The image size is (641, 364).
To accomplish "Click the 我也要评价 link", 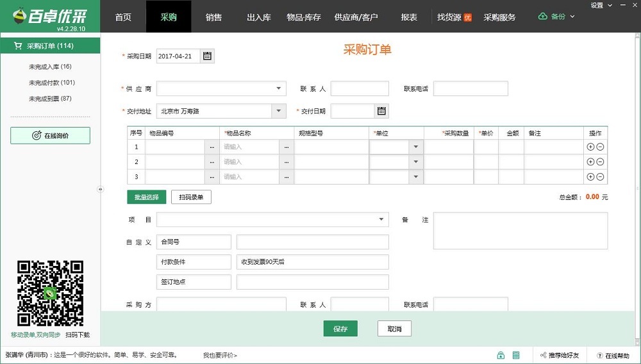I will click(x=220, y=356).
